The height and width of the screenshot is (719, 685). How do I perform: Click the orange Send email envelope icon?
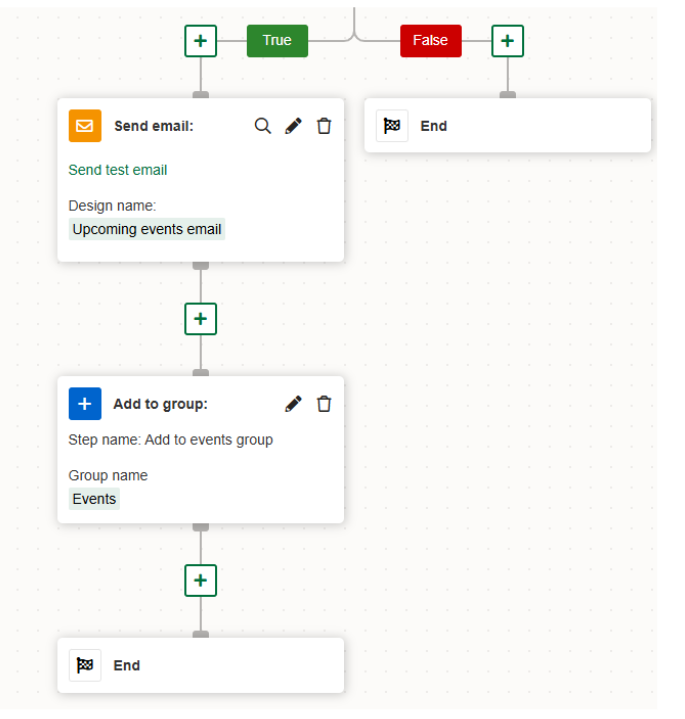85,126
